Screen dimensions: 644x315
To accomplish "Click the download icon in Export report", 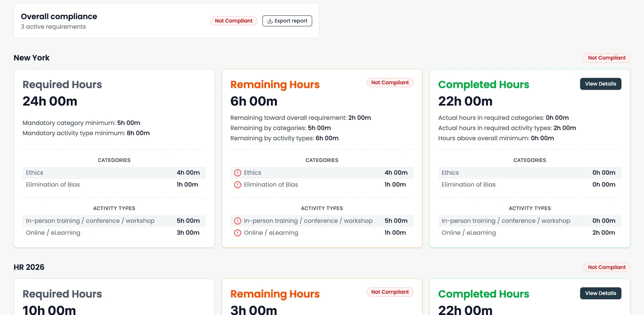I will pos(270,21).
